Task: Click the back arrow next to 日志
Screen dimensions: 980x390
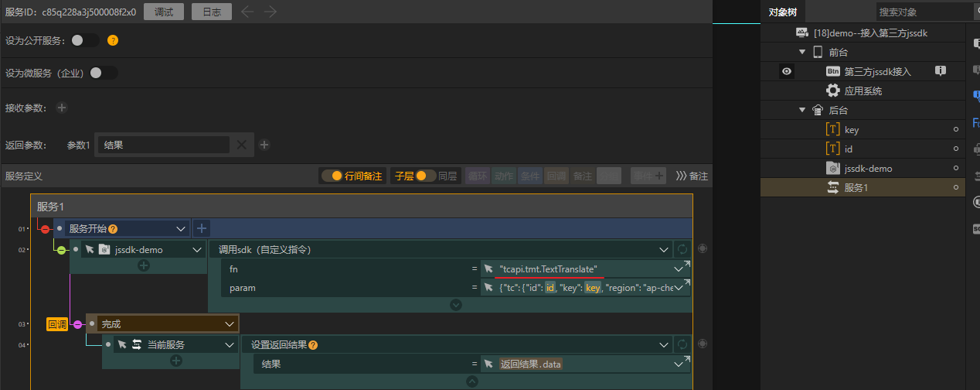Action: coord(247,12)
